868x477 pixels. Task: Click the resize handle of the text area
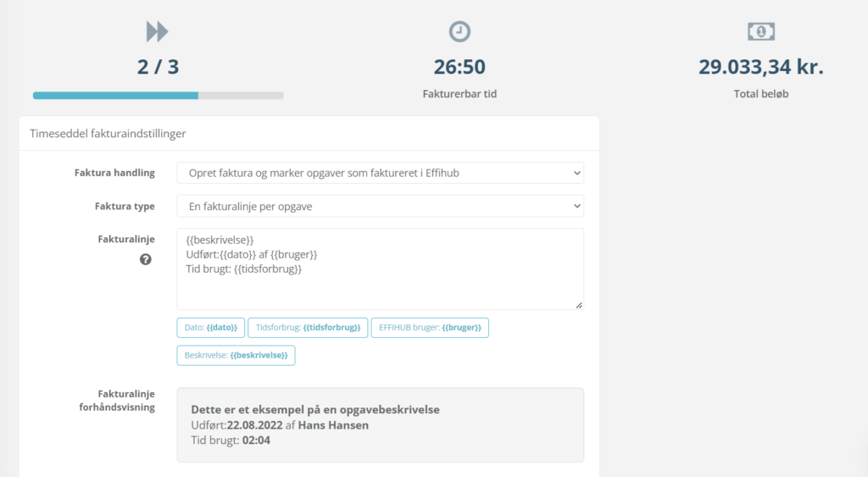click(x=579, y=305)
